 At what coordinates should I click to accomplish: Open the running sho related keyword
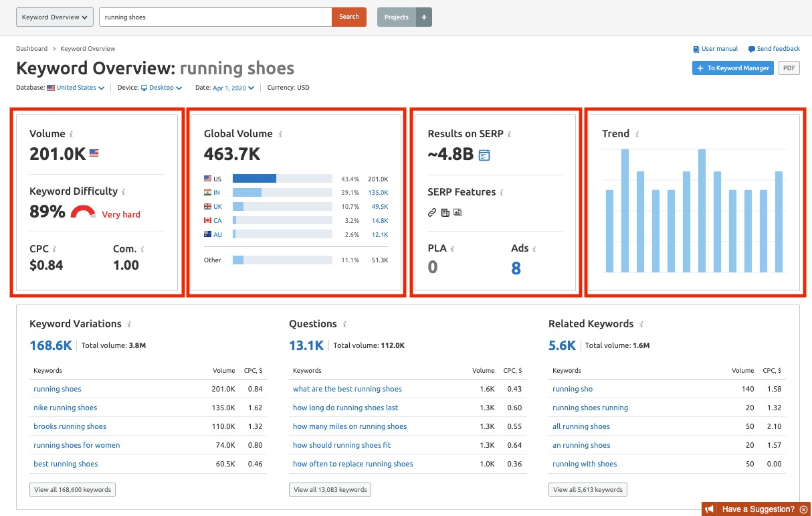(x=573, y=389)
